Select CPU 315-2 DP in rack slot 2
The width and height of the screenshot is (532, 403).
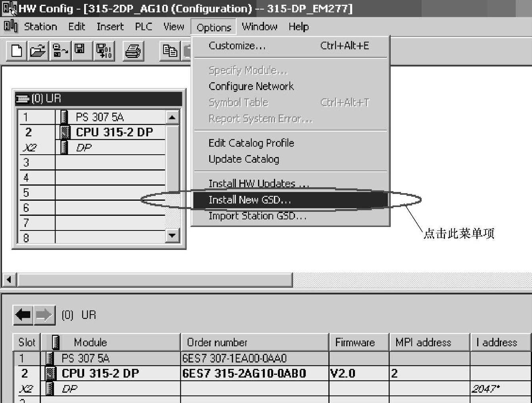(x=114, y=132)
